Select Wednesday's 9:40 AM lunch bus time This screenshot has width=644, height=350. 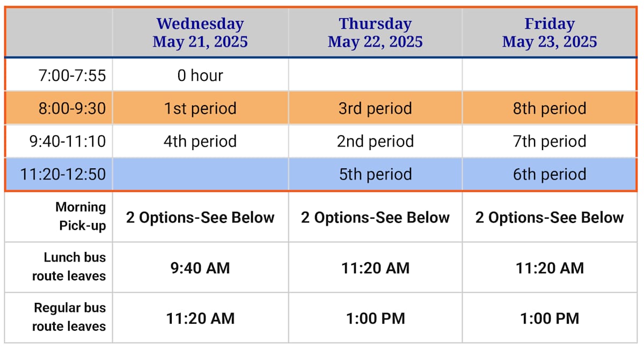pyautogui.click(x=200, y=267)
